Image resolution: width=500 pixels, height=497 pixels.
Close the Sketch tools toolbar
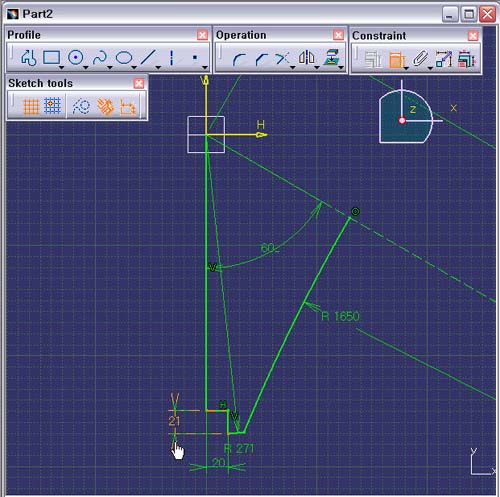(139, 83)
